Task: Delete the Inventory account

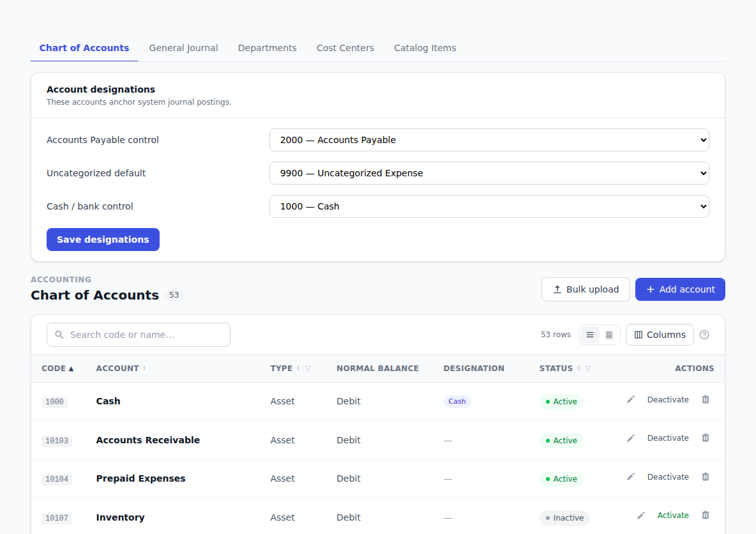Action: pyautogui.click(x=706, y=515)
